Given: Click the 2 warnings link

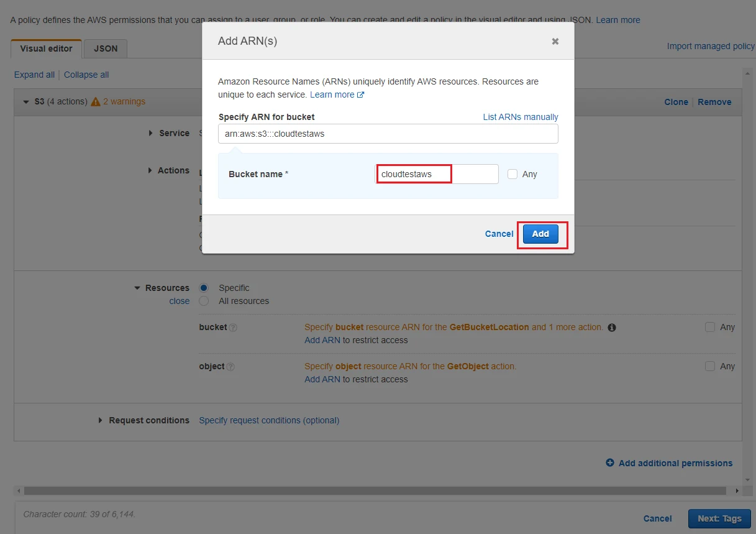Looking at the screenshot, I should pos(124,101).
